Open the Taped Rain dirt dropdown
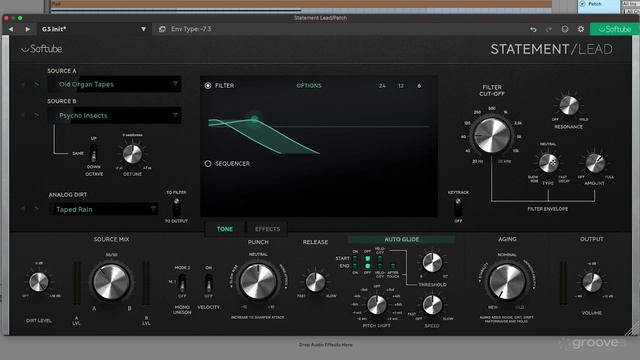This screenshot has height=360, width=640. pyautogui.click(x=104, y=209)
